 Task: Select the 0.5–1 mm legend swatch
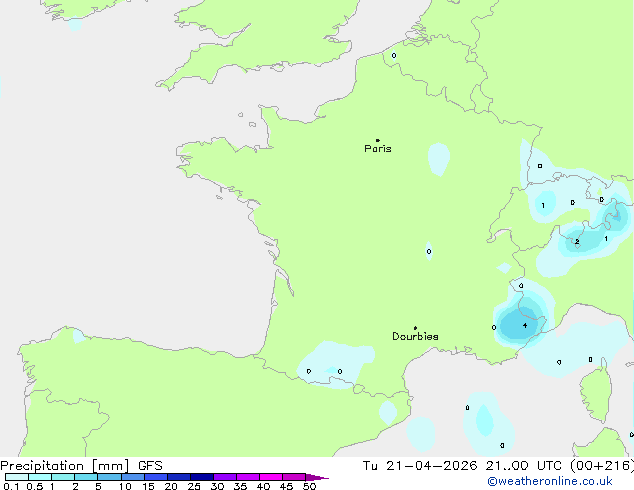(40, 477)
